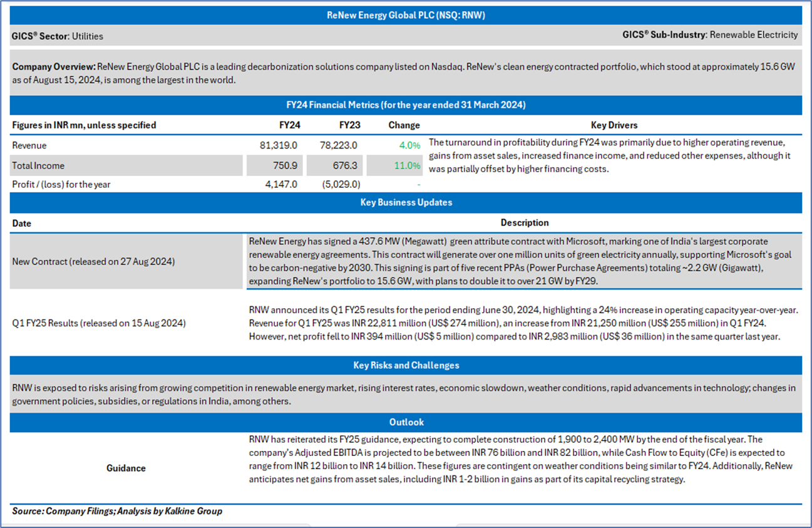This screenshot has height=528, width=812.
Task: Click the Key Drivers profitability turnaround paragraph
Action: pyautogui.click(x=610, y=155)
